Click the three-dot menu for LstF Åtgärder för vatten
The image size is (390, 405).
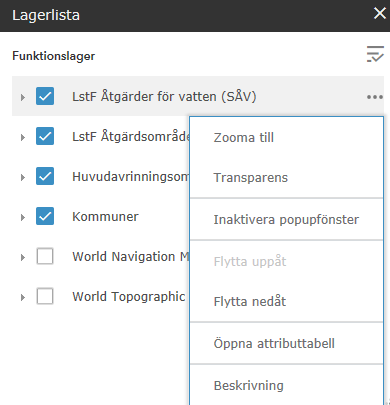point(375,97)
